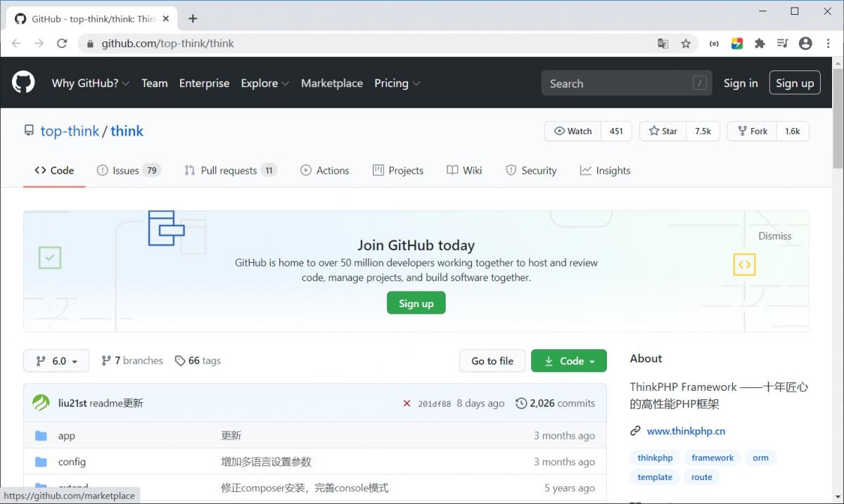Open the liu21st author link
The width and height of the screenshot is (844, 504).
[x=71, y=403]
